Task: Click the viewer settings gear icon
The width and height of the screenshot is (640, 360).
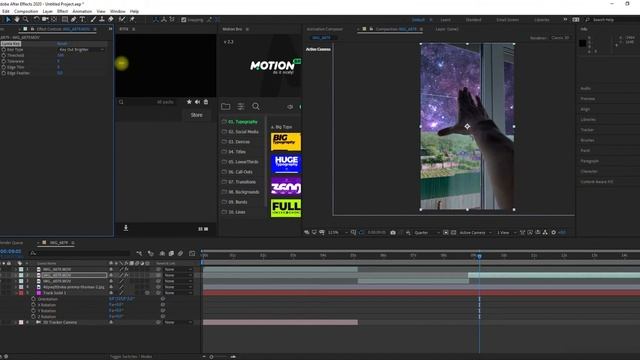Action: 553,233
